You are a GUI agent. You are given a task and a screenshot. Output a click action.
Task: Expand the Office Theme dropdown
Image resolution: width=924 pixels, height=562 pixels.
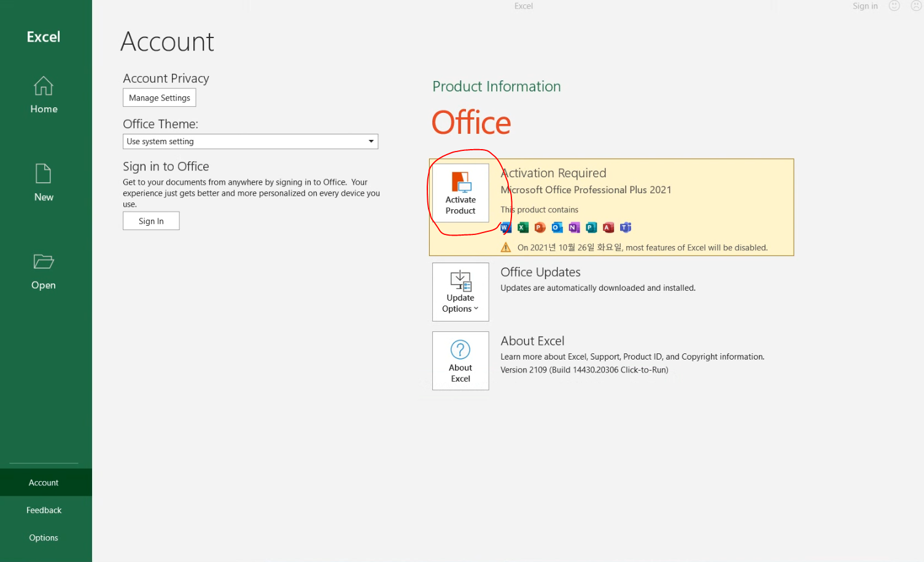[x=250, y=141]
